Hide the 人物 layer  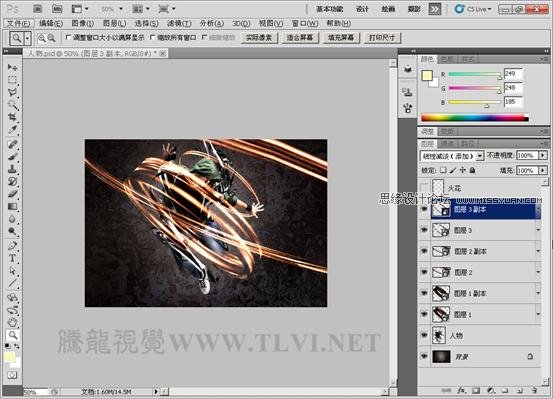click(x=424, y=335)
